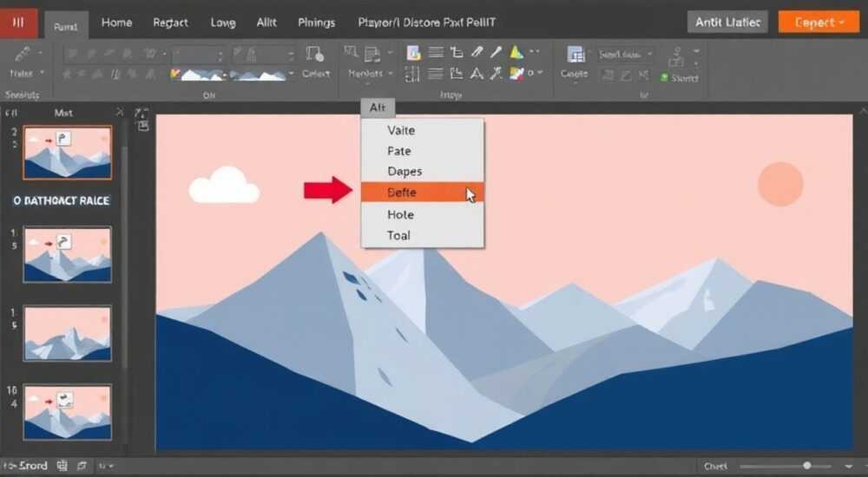
Task: Adjust the zoom slider handle
Action: [x=807, y=466]
